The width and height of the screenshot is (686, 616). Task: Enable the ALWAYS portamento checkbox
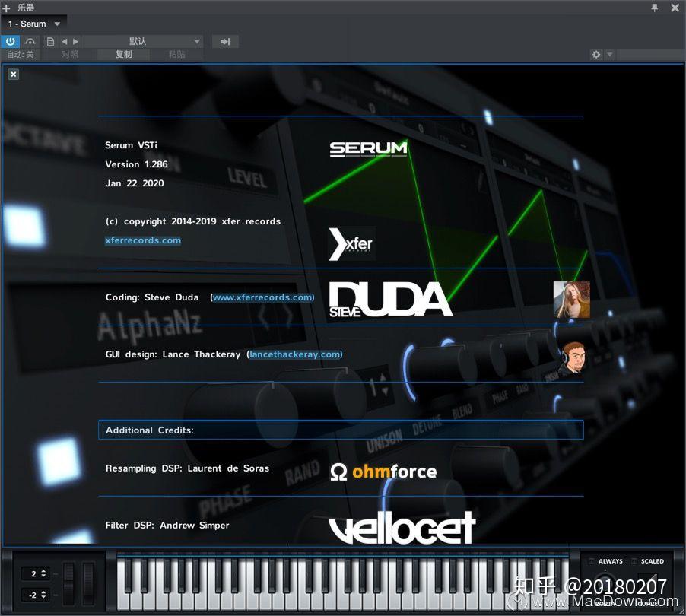point(592,561)
